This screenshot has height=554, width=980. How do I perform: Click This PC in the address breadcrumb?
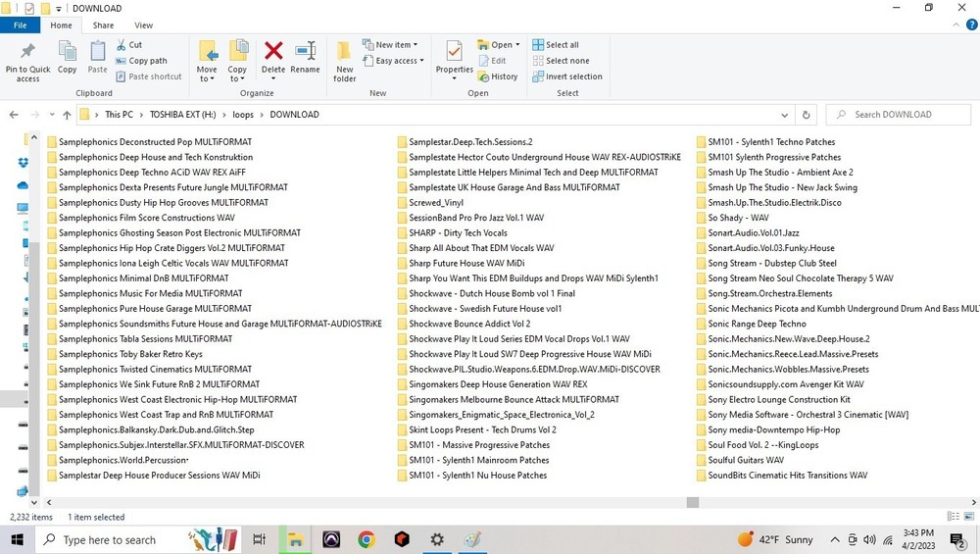coord(119,115)
